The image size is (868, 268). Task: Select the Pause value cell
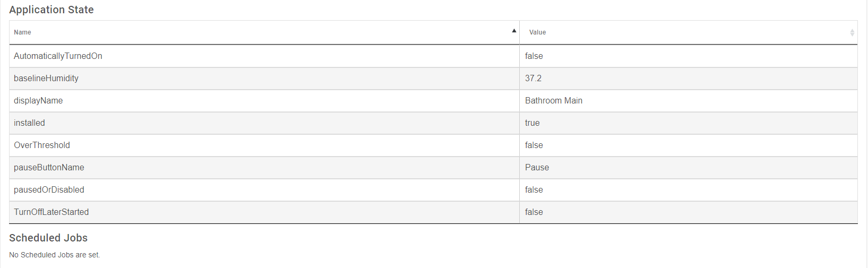tap(537, 168)
